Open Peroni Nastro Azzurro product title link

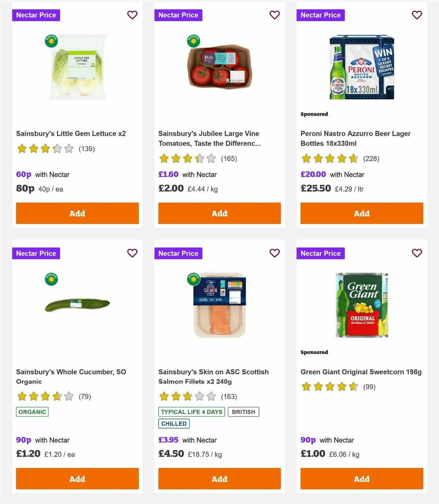tap(356, 138)
